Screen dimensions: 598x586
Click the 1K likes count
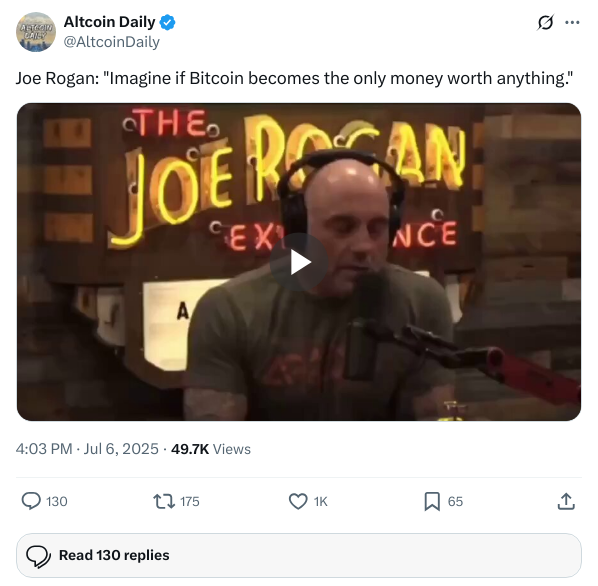click(x=321, y=502)
